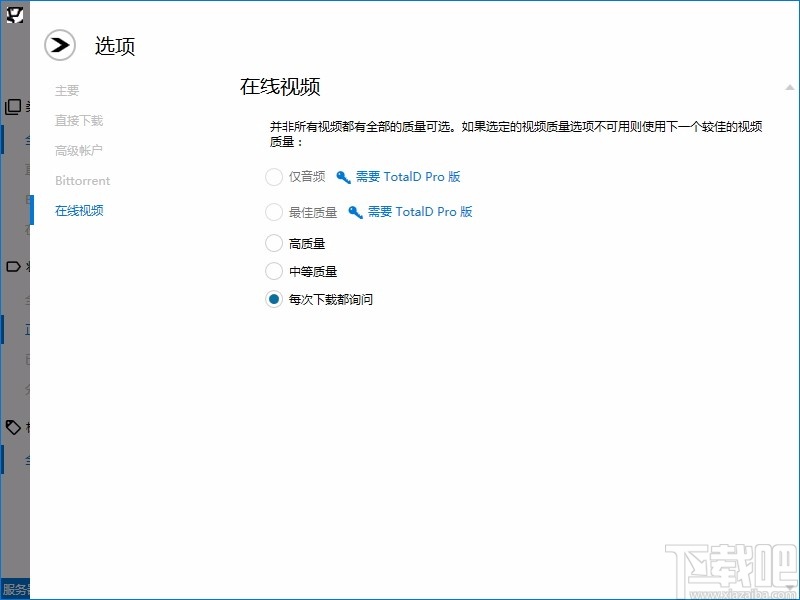Select the 在线视频 settings category
Viewport: 800px width, 600px height.
[x=79, y=211]
